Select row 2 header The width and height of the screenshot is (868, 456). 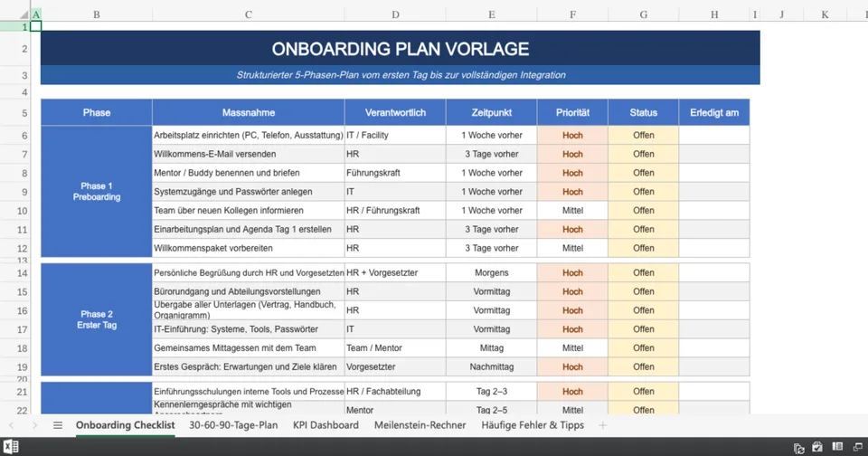coord(15,49)
